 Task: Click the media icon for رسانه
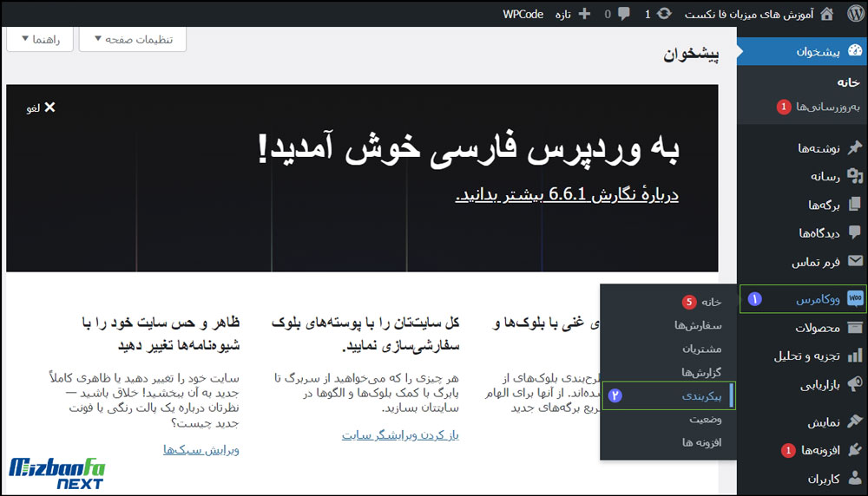855,176
